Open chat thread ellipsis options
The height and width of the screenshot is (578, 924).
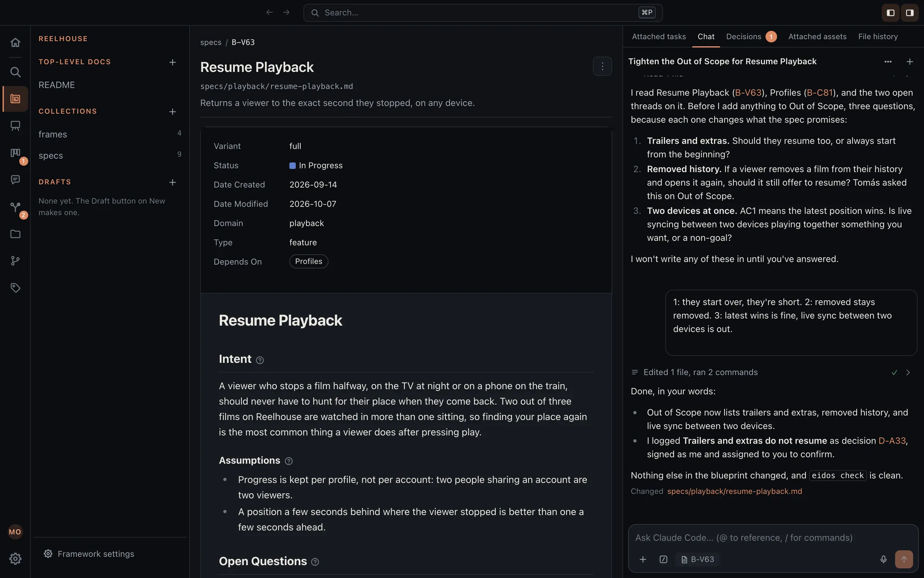888,62
